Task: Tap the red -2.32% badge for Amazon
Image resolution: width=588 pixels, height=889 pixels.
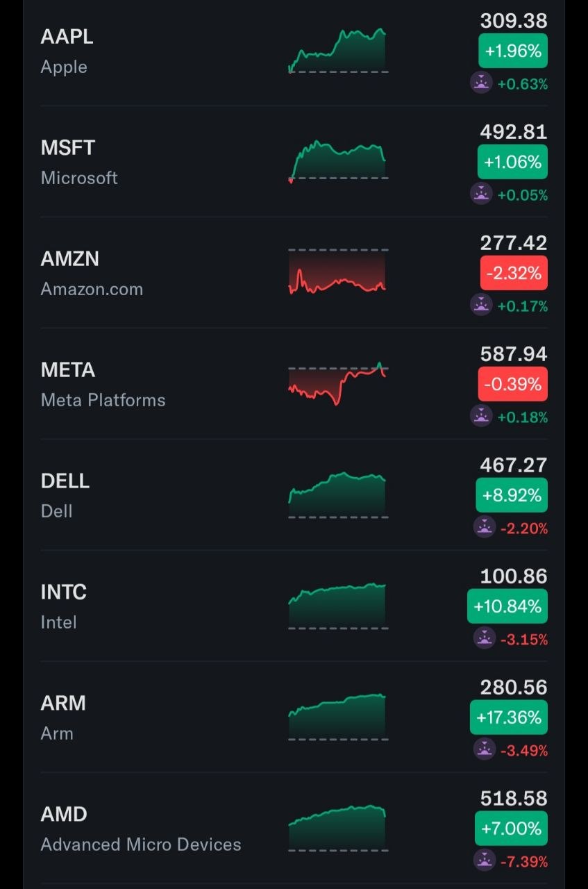Action: 513,273
